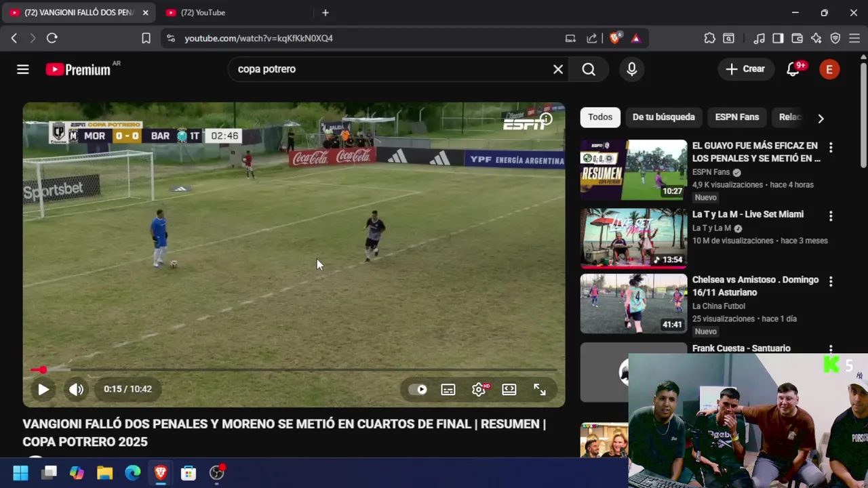Viewport: 868px width, 488px height.
Task: Open Brave playlist music note icon
Action: [759, 39]
